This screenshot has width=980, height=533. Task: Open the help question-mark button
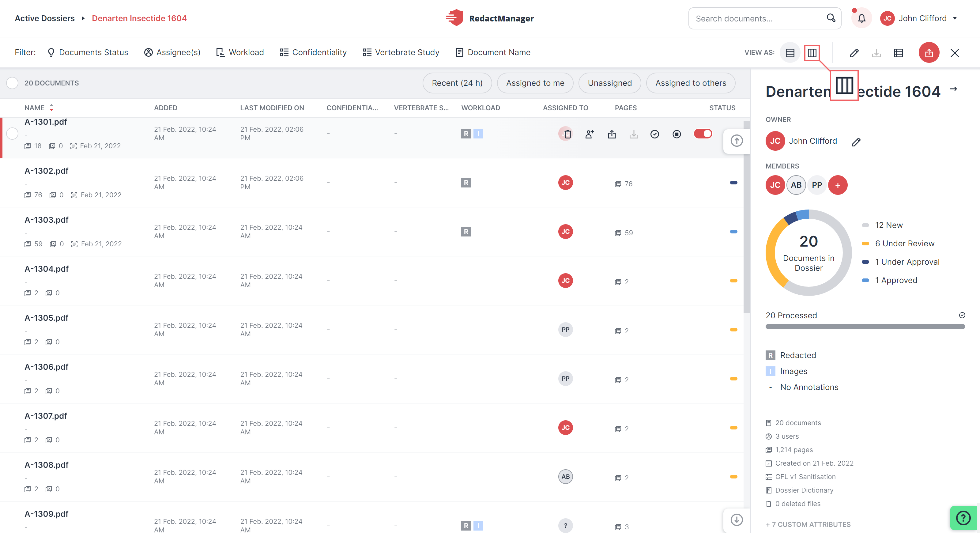pyautogui.click(x=963, y=518)
